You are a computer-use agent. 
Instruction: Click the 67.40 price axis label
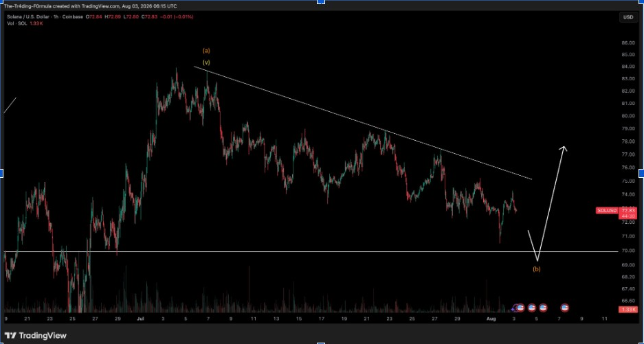629,288
